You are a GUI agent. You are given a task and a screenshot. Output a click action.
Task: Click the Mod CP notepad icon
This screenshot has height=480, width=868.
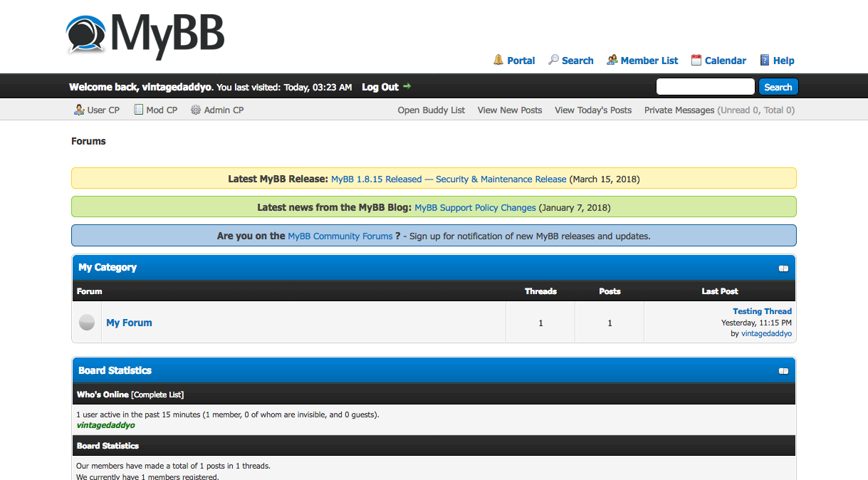pos(138,110)
